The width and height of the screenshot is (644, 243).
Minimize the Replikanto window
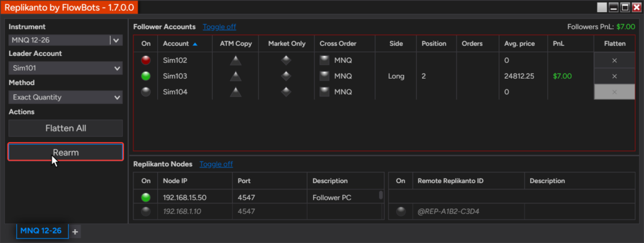[613, 7]
